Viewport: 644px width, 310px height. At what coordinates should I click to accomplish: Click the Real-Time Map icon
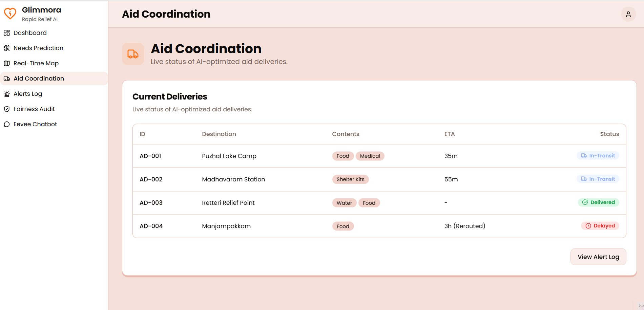7,63
